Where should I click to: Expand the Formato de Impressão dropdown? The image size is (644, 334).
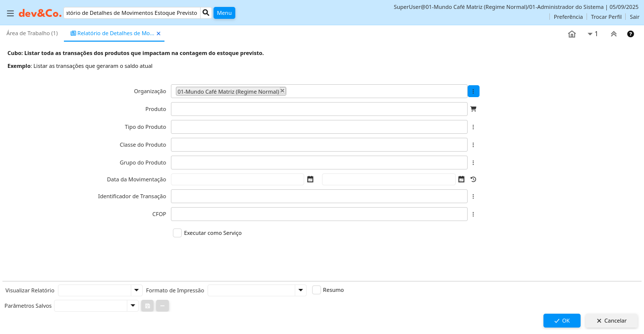coord(301,290)
